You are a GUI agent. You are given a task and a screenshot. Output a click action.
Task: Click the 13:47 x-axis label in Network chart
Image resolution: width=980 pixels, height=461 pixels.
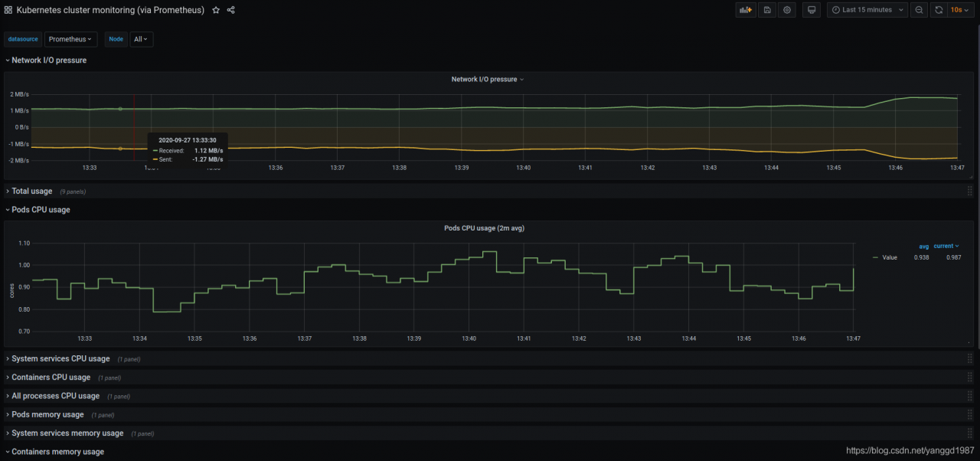click(957, 167)
